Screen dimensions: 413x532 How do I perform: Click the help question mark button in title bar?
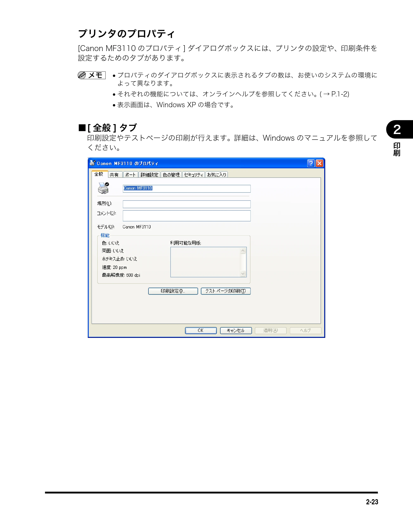(x=311, y=163)
